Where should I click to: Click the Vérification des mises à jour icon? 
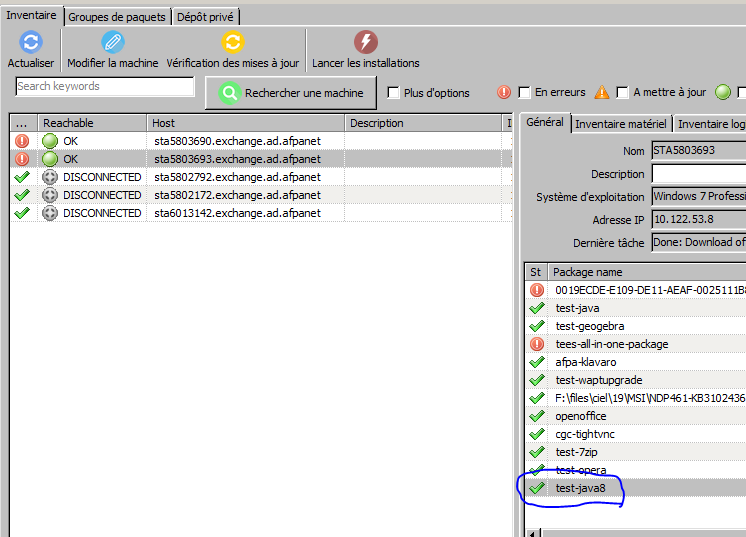(232, 42)
